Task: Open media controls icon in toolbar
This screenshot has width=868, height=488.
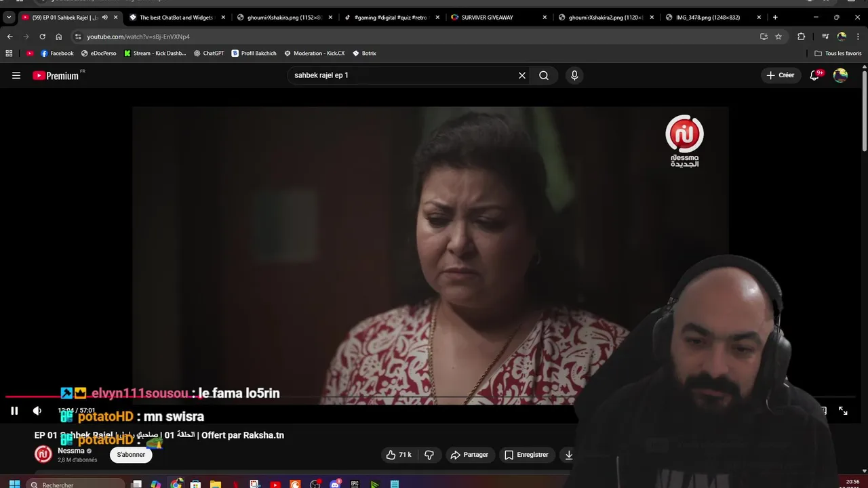Action: [825, 37]
